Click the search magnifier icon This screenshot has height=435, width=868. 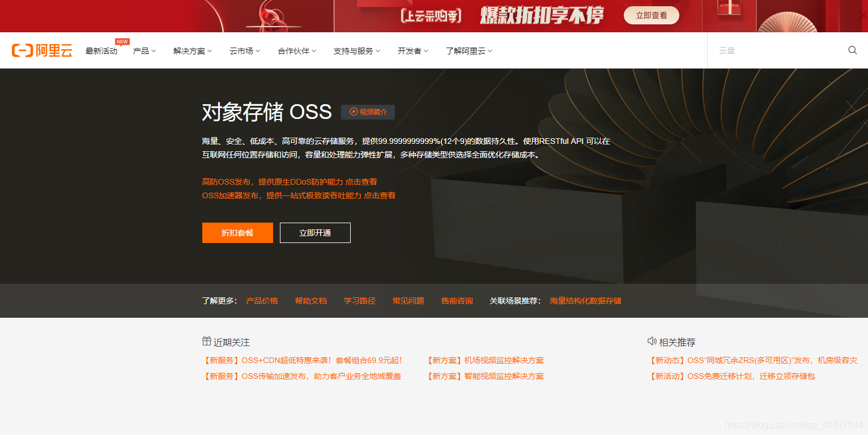point(852,50)
